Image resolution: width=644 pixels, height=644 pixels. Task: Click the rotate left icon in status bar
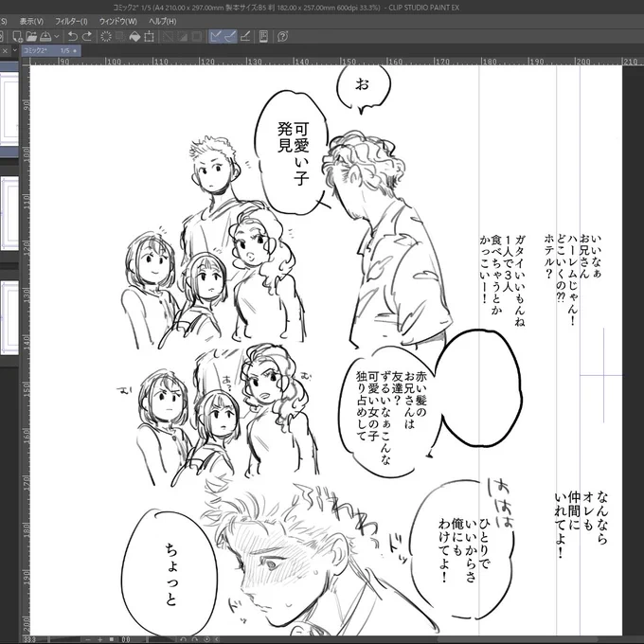click(183, 639)
